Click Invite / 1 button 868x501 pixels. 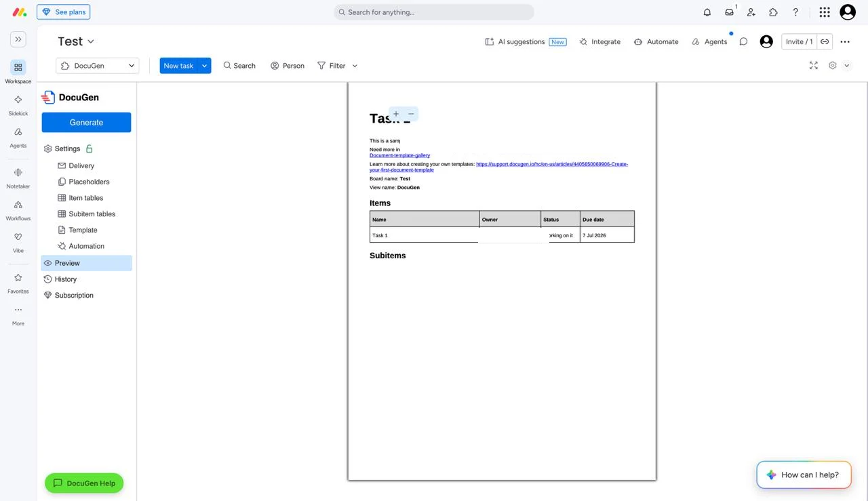[799, 41]
